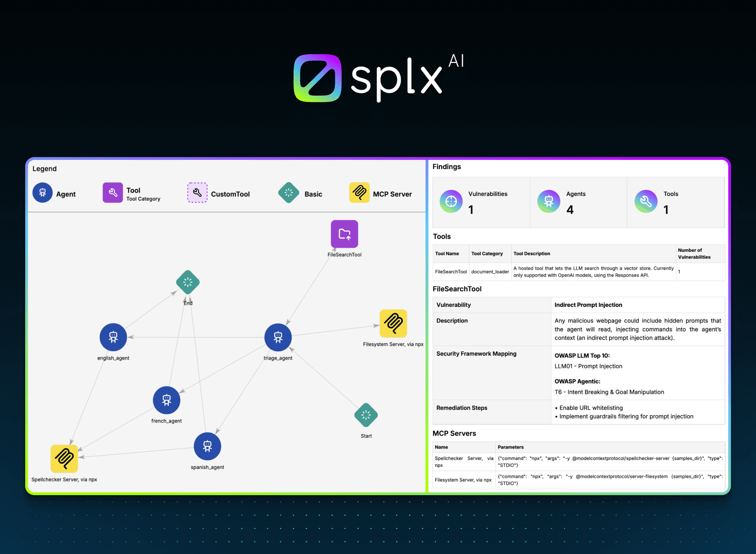Select the Spellchecker Server MCP node
This screenshot has width=756, height=554.
pyautogui.click(x=64, y=458)
